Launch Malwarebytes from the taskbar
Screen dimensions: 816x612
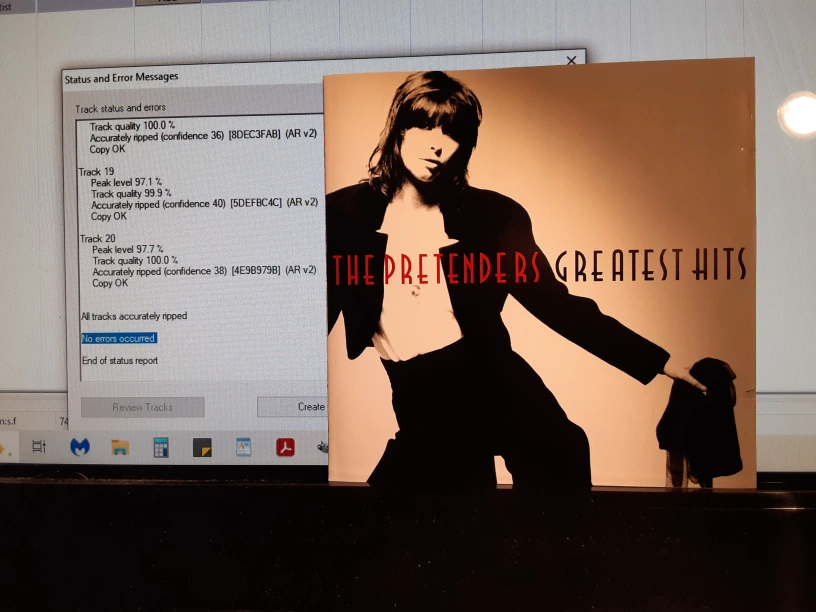point(79,447)
